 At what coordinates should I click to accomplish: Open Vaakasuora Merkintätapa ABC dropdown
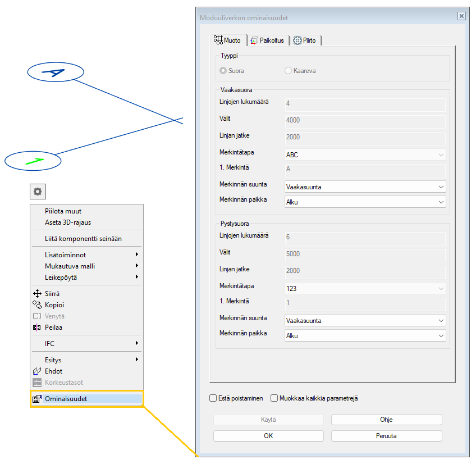(365, 154)
